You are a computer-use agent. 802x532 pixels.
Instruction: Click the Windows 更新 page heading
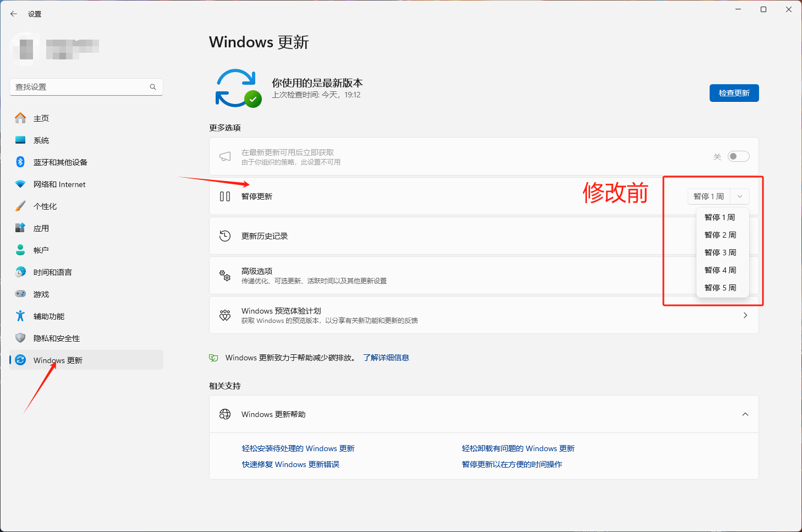tap(259, 42)
